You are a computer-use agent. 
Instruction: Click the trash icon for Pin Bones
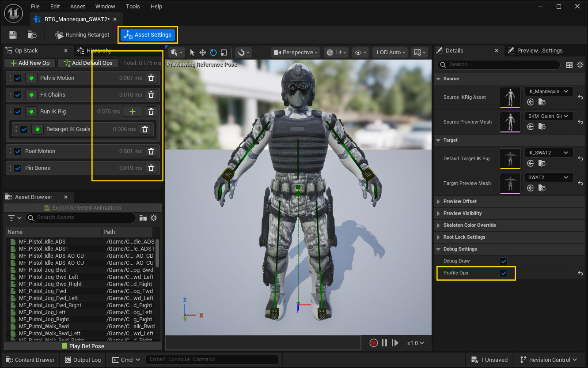pyautogui.click(x=151, y=168)
